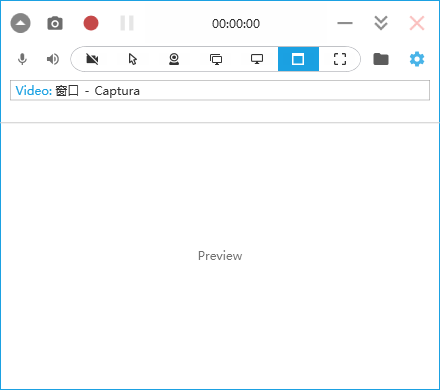
Task: Click the 00:00:00 timer display
Action: click(236, 24)
